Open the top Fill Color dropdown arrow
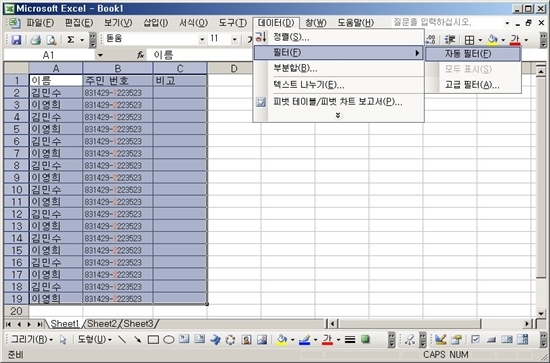Viewport: 550px width, 363px height. pyautogui.click(x=503, y=40)
